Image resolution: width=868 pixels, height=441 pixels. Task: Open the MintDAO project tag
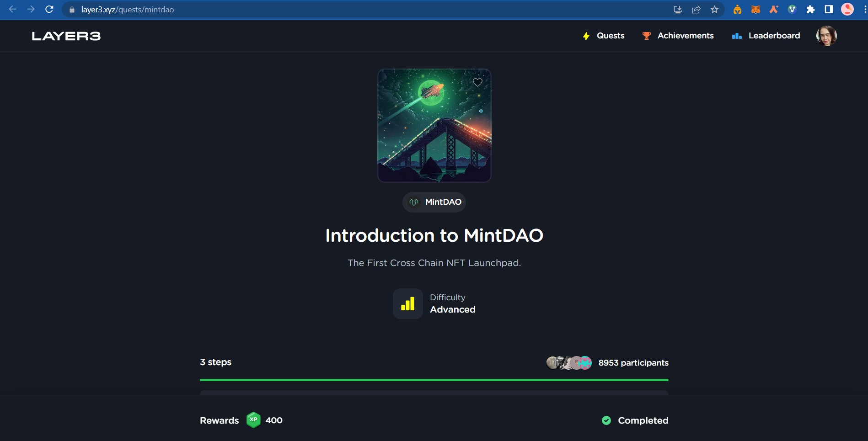[434, 202]
